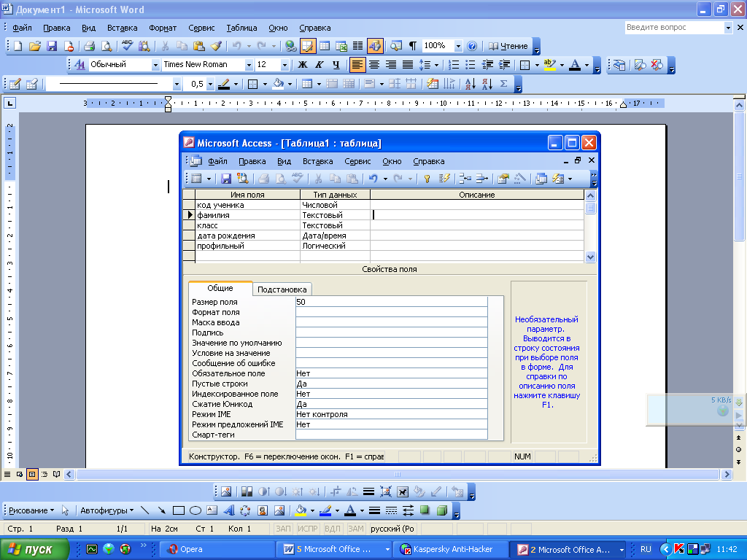Open Kaspersky Anti-Hacker from the taskbar
This screenshot has width=747, height=560.
coord(451,549)
